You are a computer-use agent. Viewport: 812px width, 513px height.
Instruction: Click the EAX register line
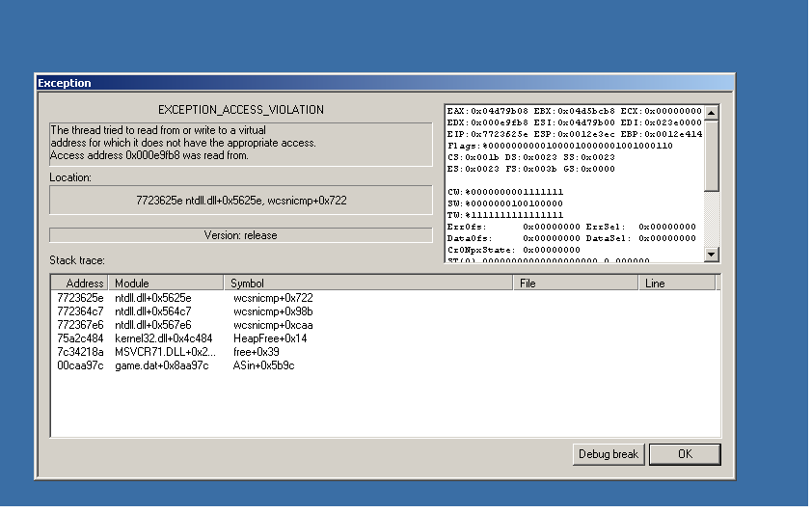[575, 111]
